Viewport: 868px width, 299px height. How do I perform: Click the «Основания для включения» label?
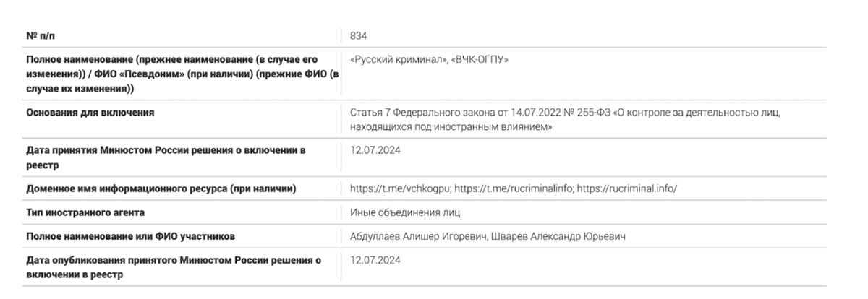tap(90, 112)
